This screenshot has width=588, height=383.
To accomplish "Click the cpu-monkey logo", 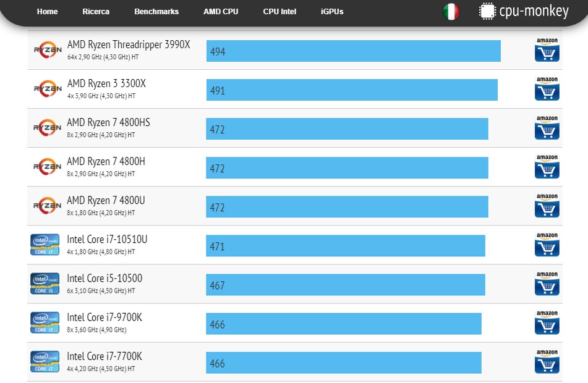I will [x=524, y=11].
